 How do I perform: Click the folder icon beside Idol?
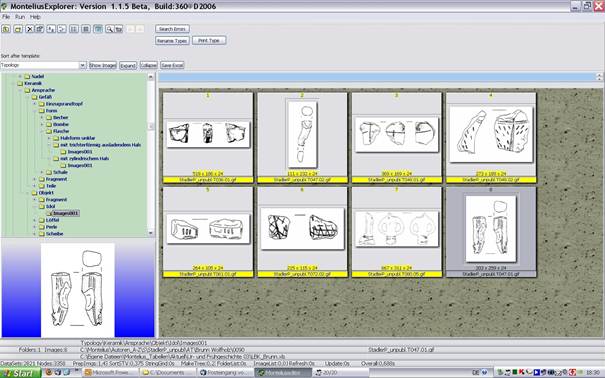[41, 206]
